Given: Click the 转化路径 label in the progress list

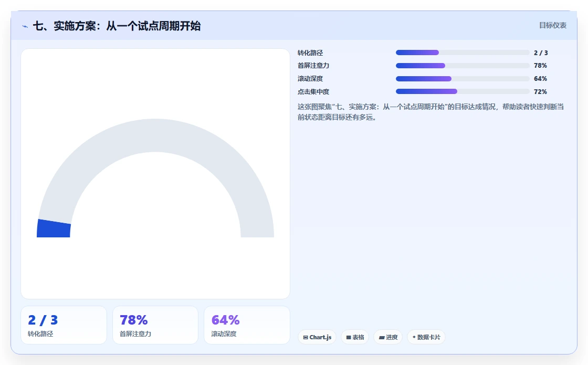Looking at the screenshot, I should (310, 53).
